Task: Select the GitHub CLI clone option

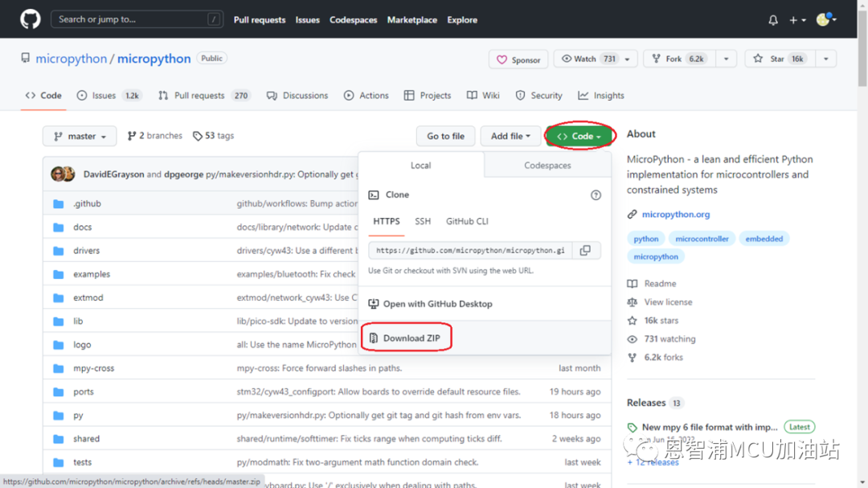Action: click(x=467, y=222)
